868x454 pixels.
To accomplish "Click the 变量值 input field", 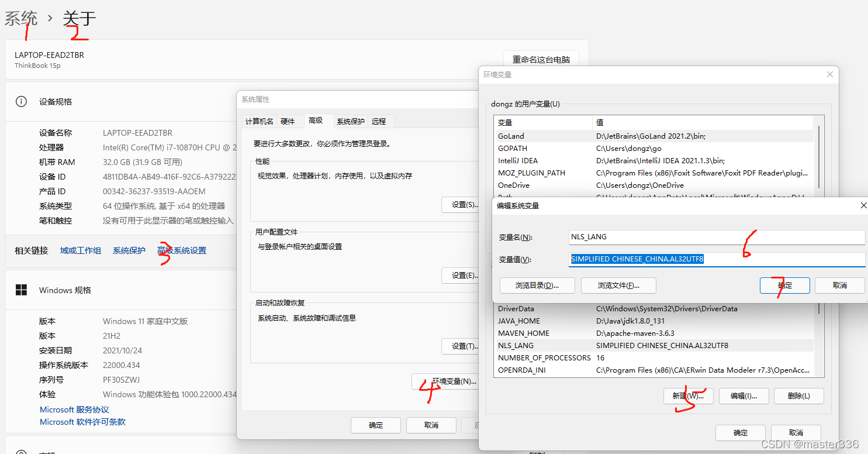I will (x=717, y=259).
